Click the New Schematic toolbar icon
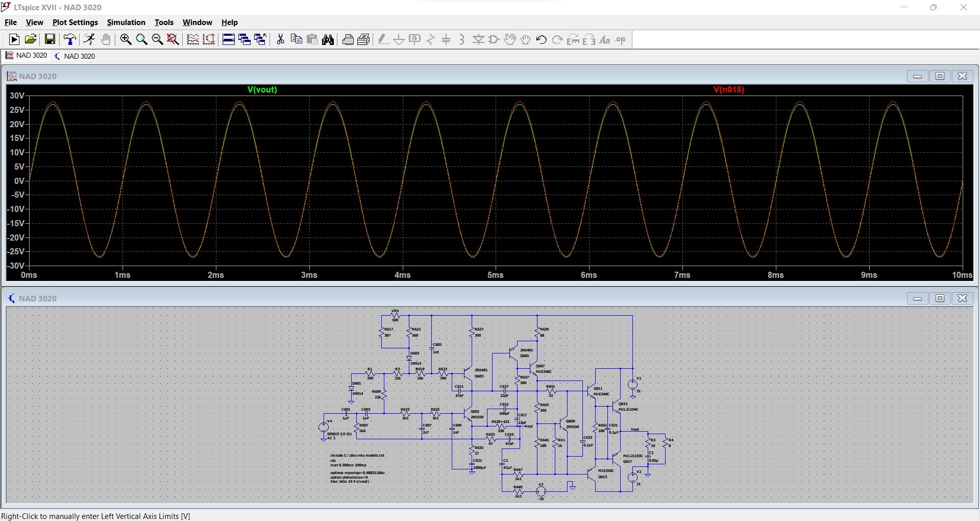This screenshot has height=521, width=980. coord(14,39)
